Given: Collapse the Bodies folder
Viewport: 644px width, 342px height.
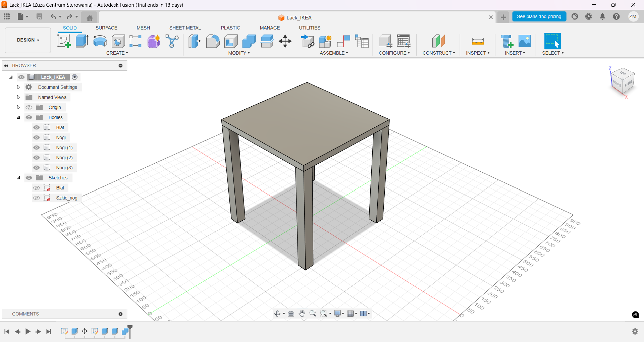Looking at the screenshot, I should coord(18,117).
